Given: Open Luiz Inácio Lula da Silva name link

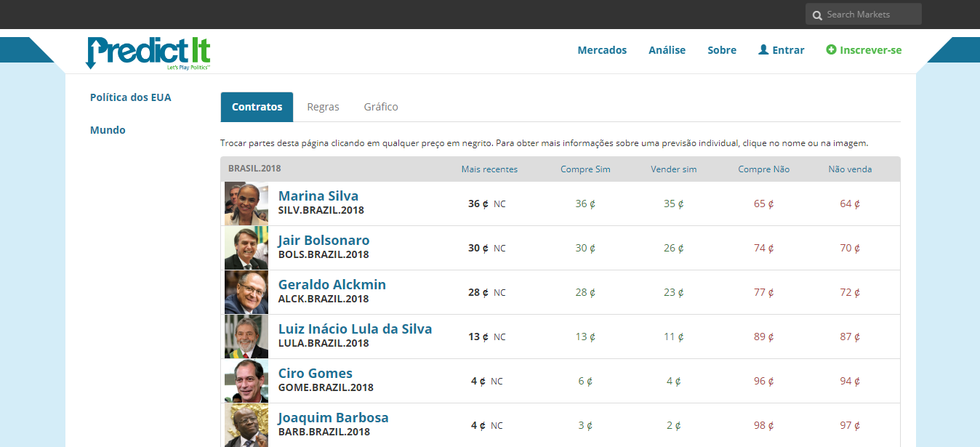Looking at the screenshot, I should (x=355, y=329).
